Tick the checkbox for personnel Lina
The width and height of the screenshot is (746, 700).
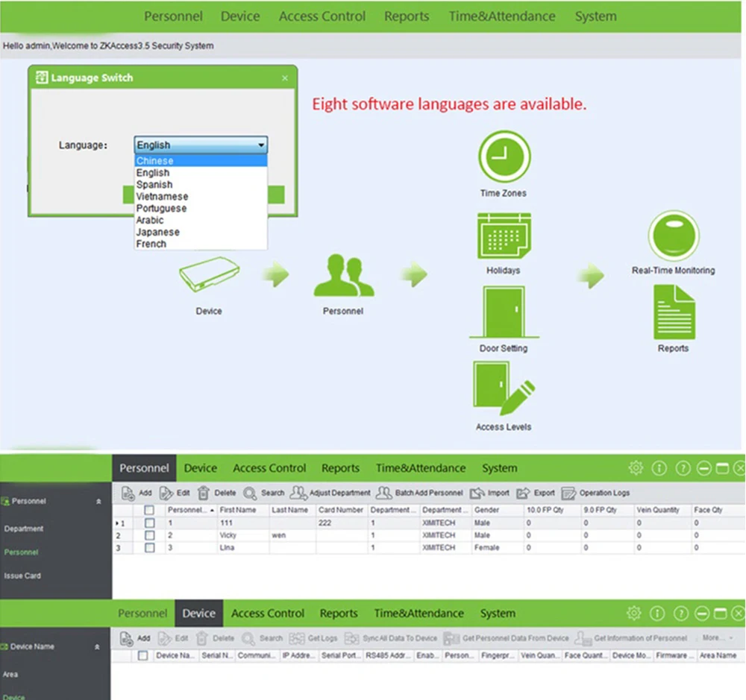[x=149, y=548]
